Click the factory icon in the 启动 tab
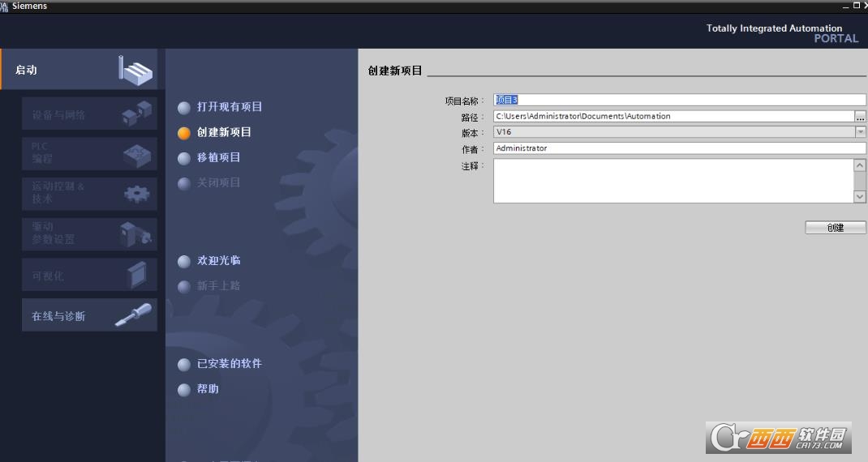868x462 pixels. pyautogui.click(x=135, y=70)
